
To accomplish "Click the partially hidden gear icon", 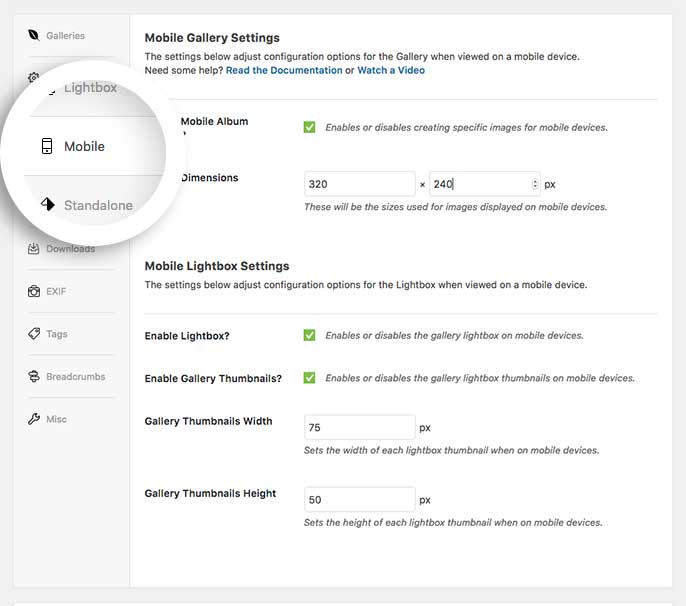I will 33,77.
